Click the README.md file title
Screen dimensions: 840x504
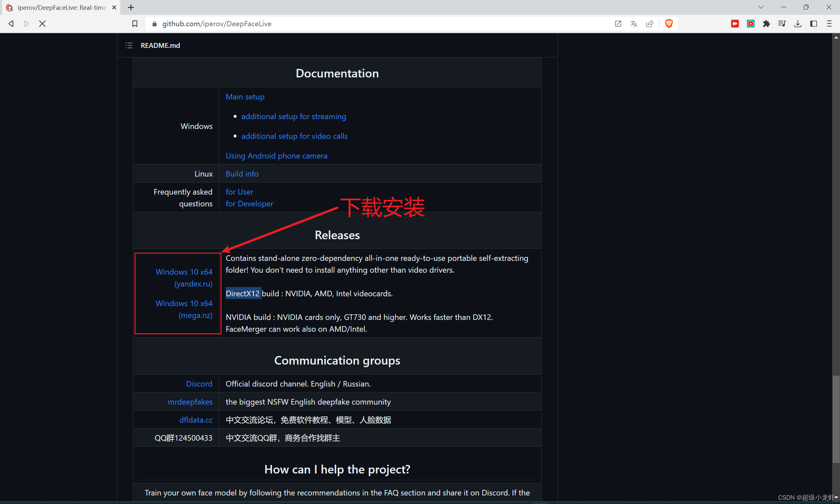coord(160,46)
